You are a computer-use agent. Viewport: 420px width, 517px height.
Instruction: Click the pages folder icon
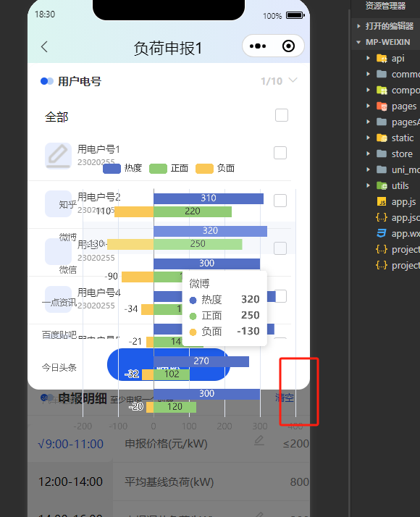tap(382, 106)
